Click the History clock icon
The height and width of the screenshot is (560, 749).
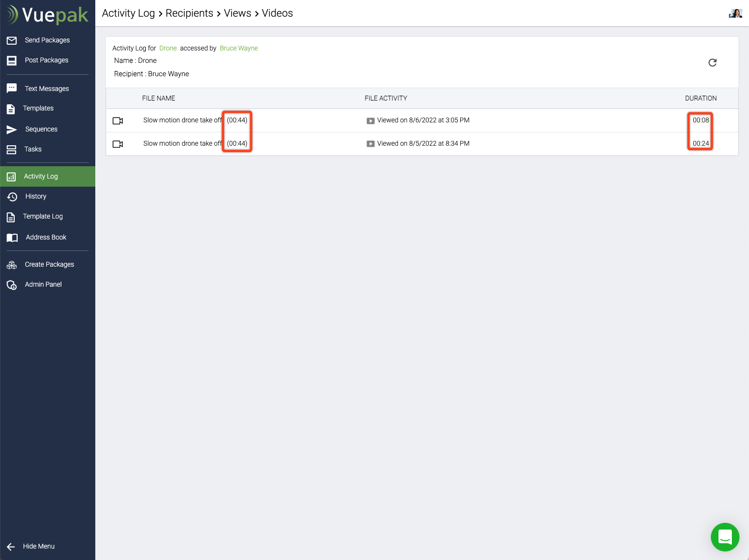[12, 197]
